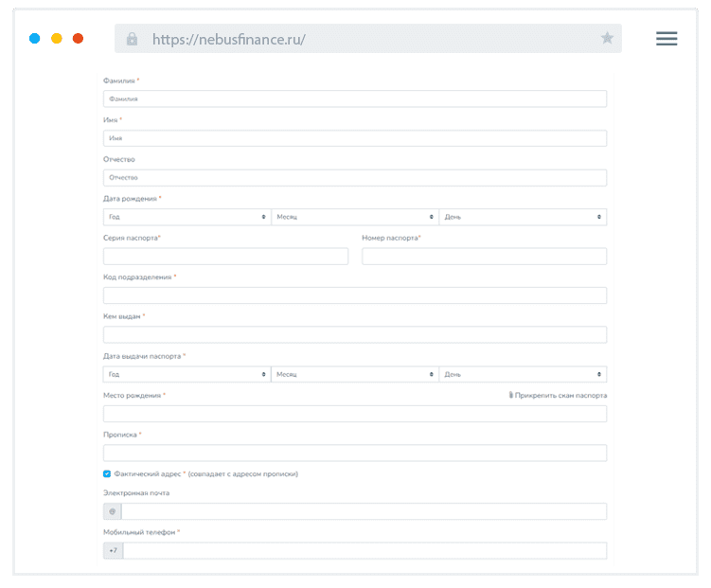The height and width of the screenshot is (588, 711).
Task: Bookmark the page with star icon
Action: tap(607, 38)
